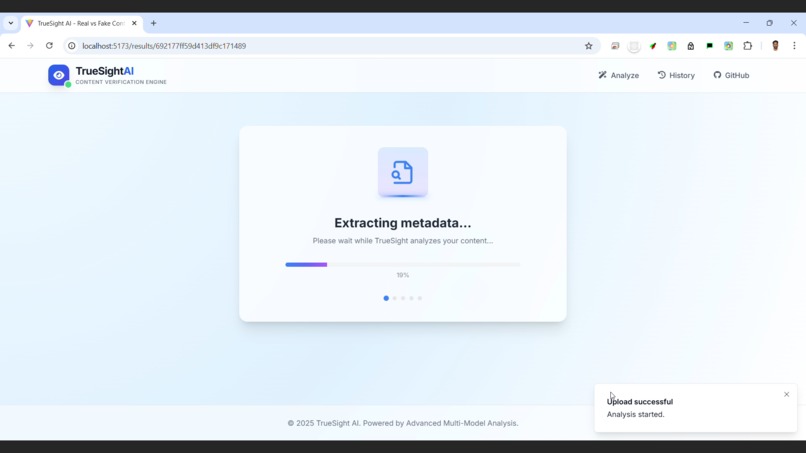Viewport: 806px width, 453px height.
Task: Click the 'Upload successful' toast title
Action: pyautogui.click(x=639, y=402)
